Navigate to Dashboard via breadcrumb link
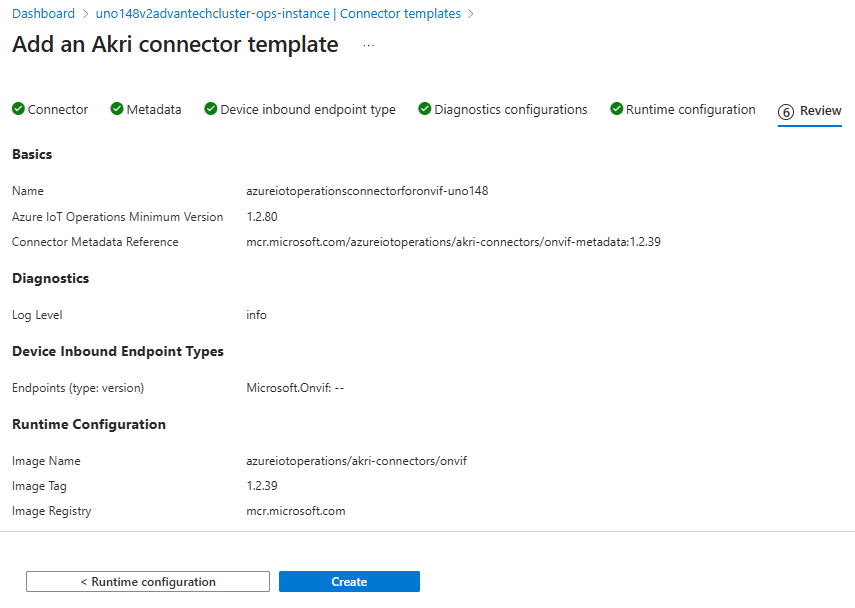This screenshot has width=855, height=608. [43, 14]
